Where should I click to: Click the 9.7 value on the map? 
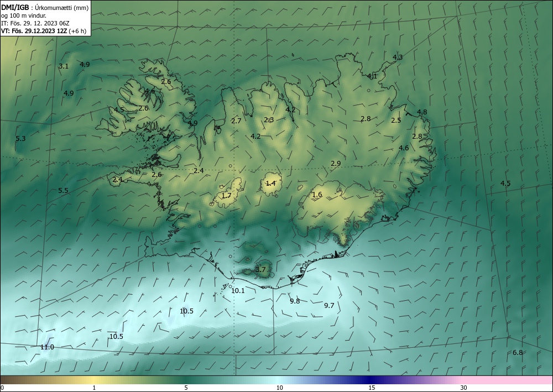point(329,306)
